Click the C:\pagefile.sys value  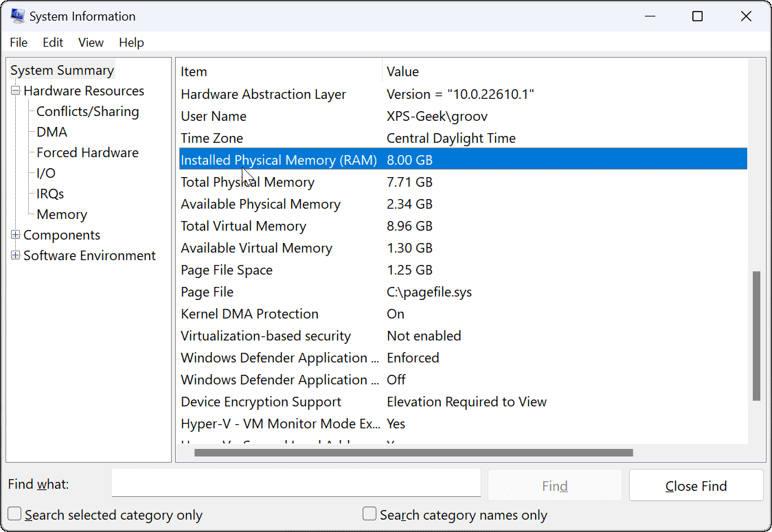tap(429, 292)
